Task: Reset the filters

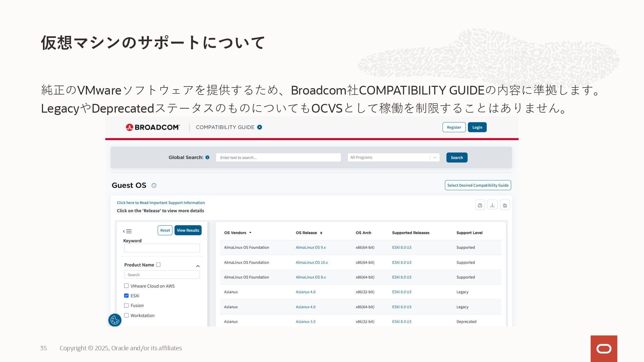Action: pyautogui.click(x=165, y=230)
